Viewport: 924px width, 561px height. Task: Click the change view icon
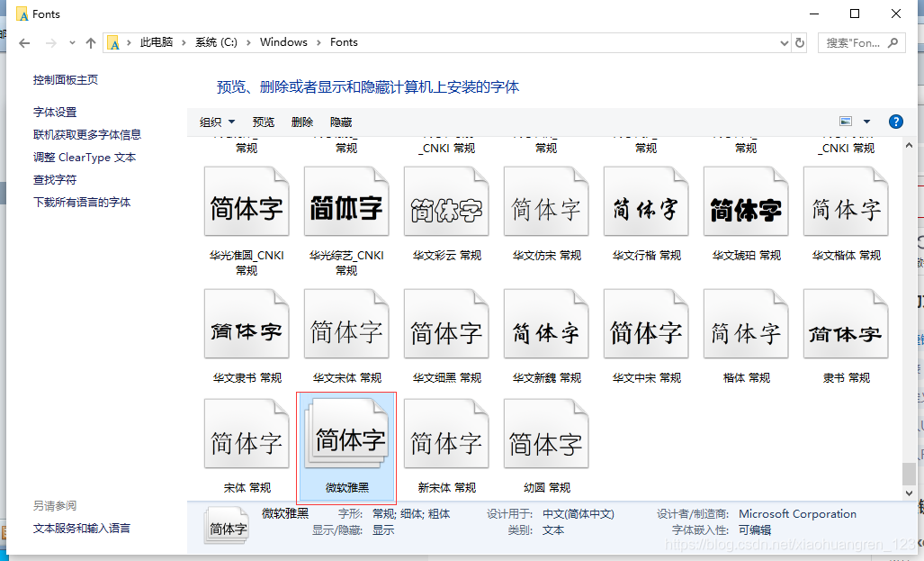846,122
